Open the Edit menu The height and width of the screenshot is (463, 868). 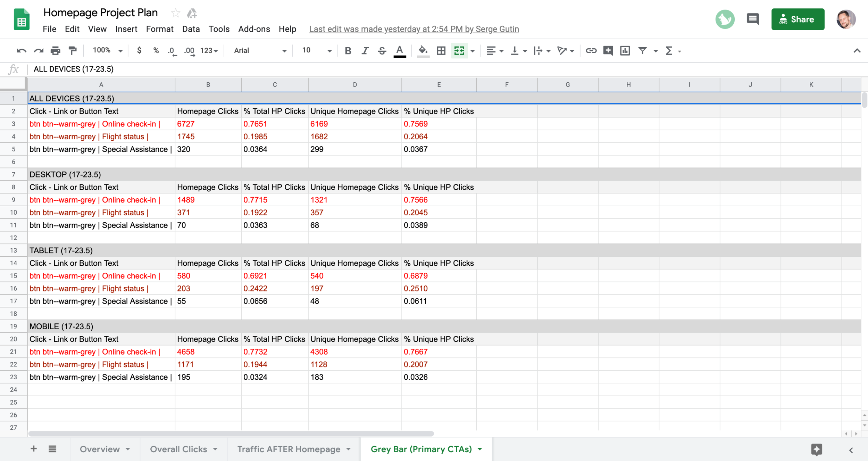[72, 29]
